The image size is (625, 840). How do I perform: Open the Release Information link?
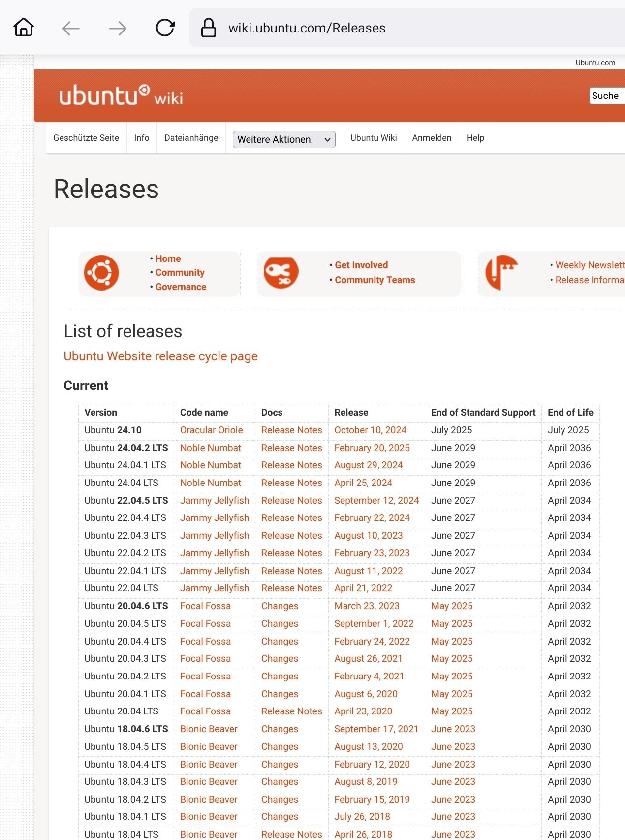point(590,280)
